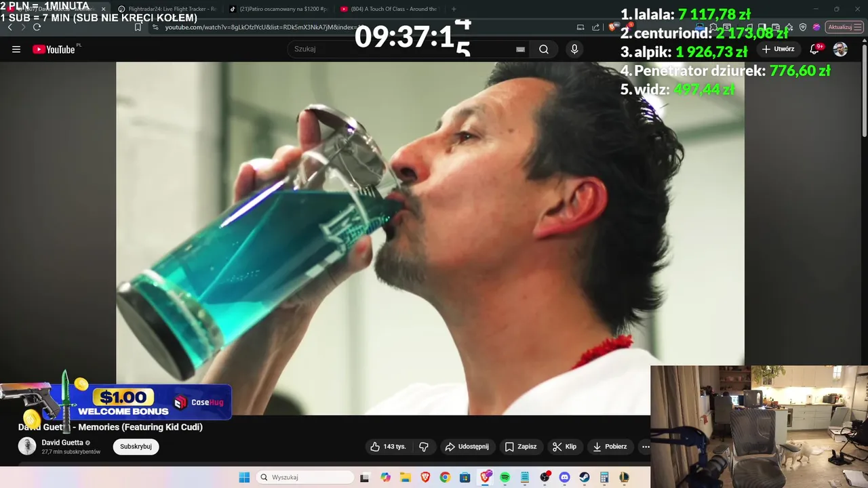Open Windows Start menu
The image size is (868, 488).
pyautogui.click(x=244, y=477)
